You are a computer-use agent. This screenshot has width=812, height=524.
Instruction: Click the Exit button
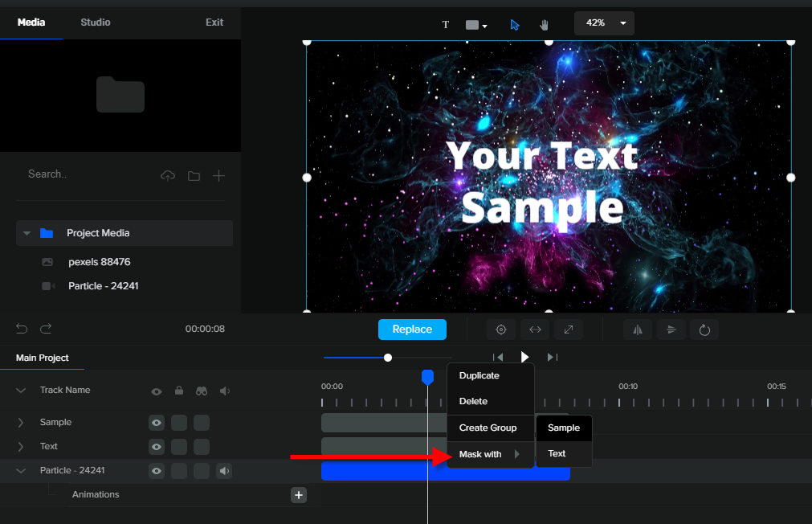click(214, 23)
